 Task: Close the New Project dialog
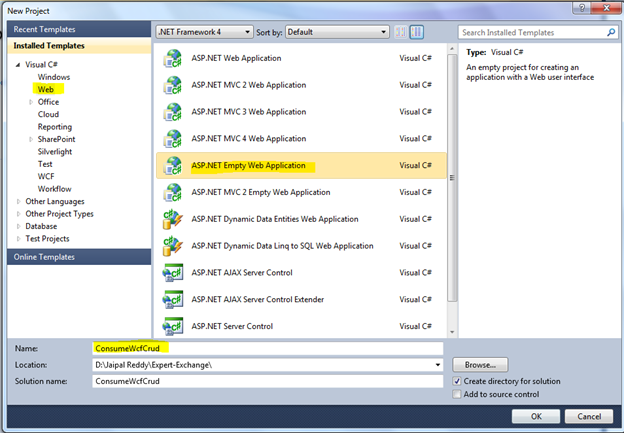coord(606,8)
